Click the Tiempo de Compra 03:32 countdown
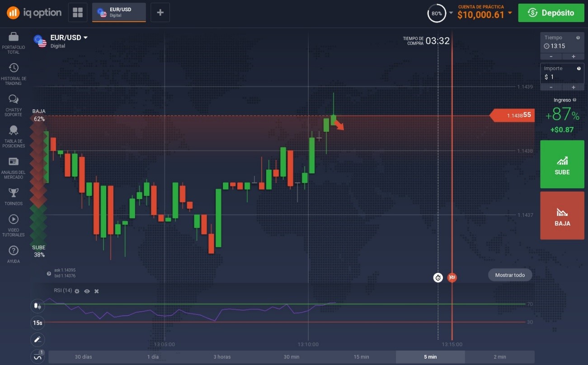 click(x=426, y=41)
